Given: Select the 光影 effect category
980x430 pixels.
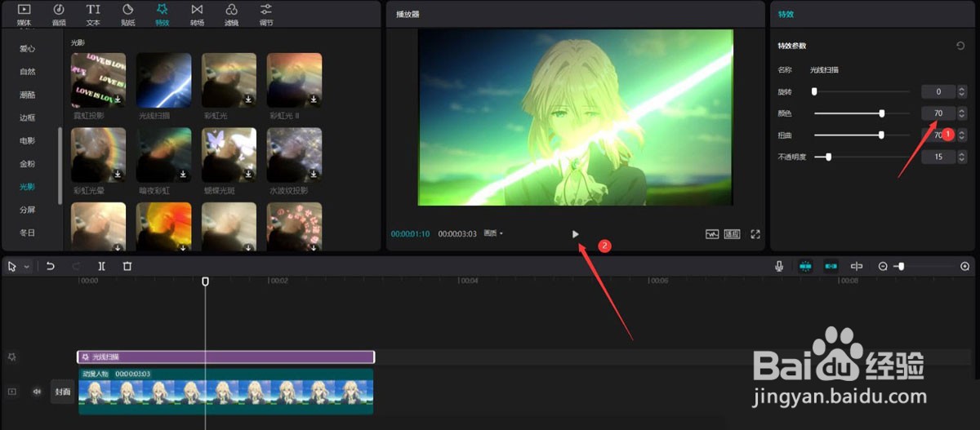Looking at the screenshot, I should click(28, 187).
